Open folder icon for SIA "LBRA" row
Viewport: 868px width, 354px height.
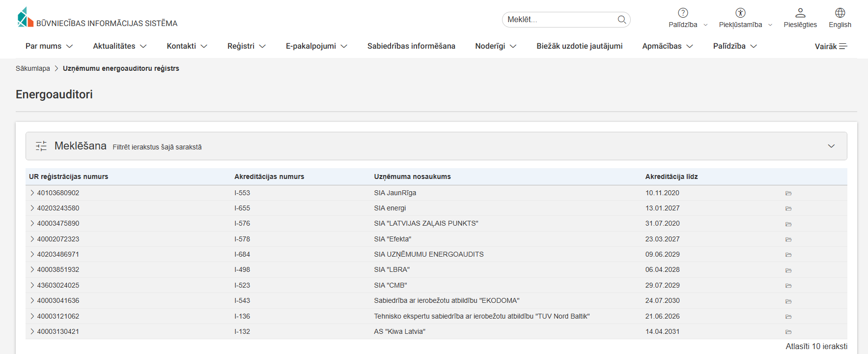click(x=788, y=270)
